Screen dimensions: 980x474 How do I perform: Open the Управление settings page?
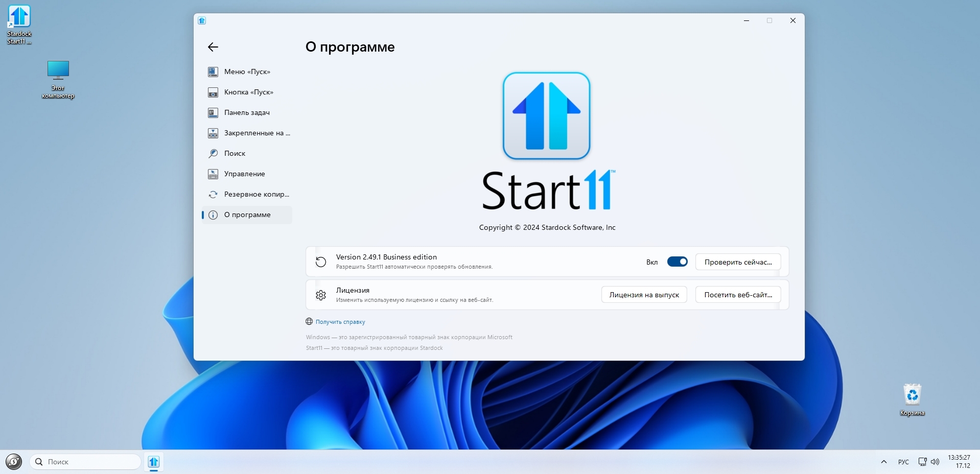click(x=247, y=174)
